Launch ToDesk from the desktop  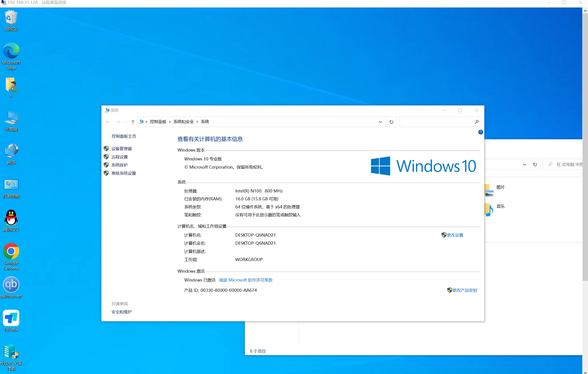click(11, 321)
